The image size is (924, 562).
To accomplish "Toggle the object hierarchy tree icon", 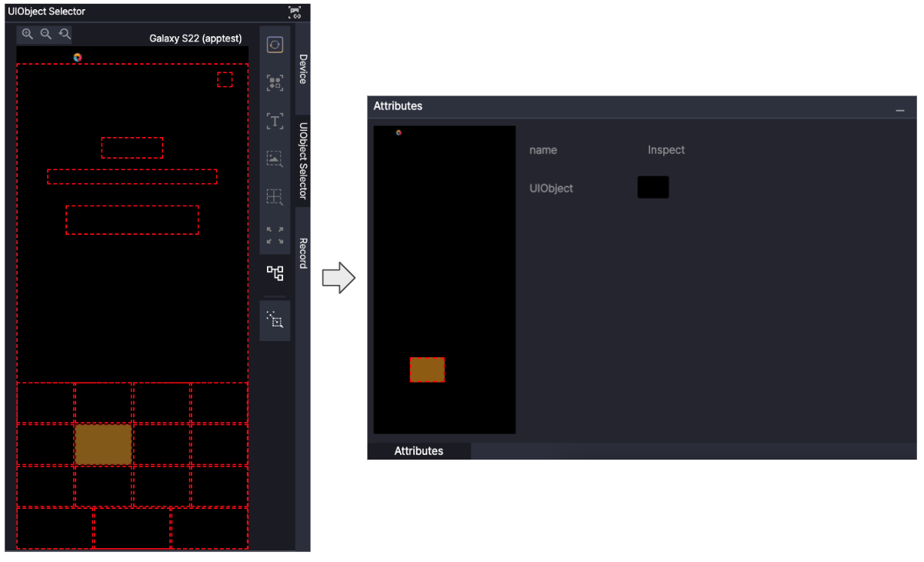I will click(275, 273).
